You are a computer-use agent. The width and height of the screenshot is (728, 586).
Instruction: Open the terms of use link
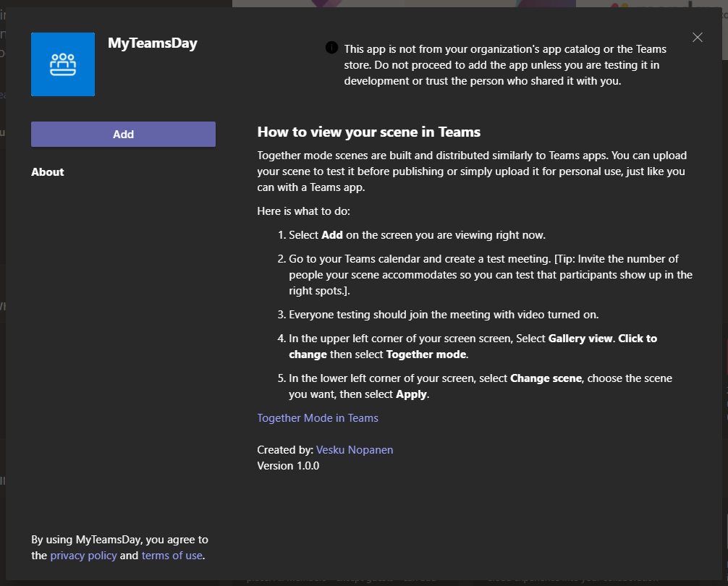click(172, 556)
